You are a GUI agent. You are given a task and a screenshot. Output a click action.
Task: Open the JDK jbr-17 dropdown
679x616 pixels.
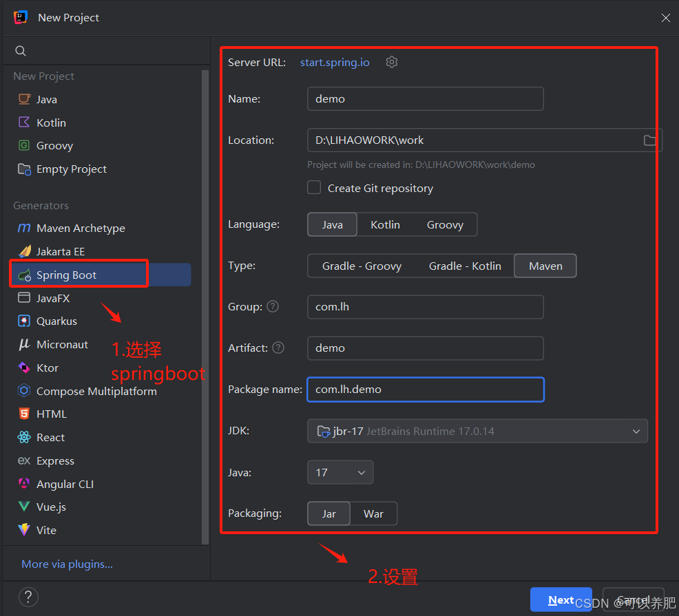click(x=477, y=431)
